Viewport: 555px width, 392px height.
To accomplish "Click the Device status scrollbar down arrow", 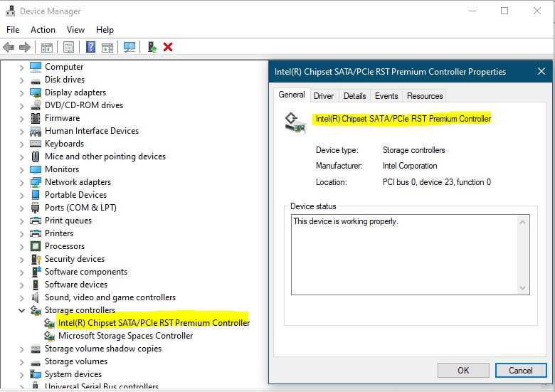I will click(x=524, y=288).
